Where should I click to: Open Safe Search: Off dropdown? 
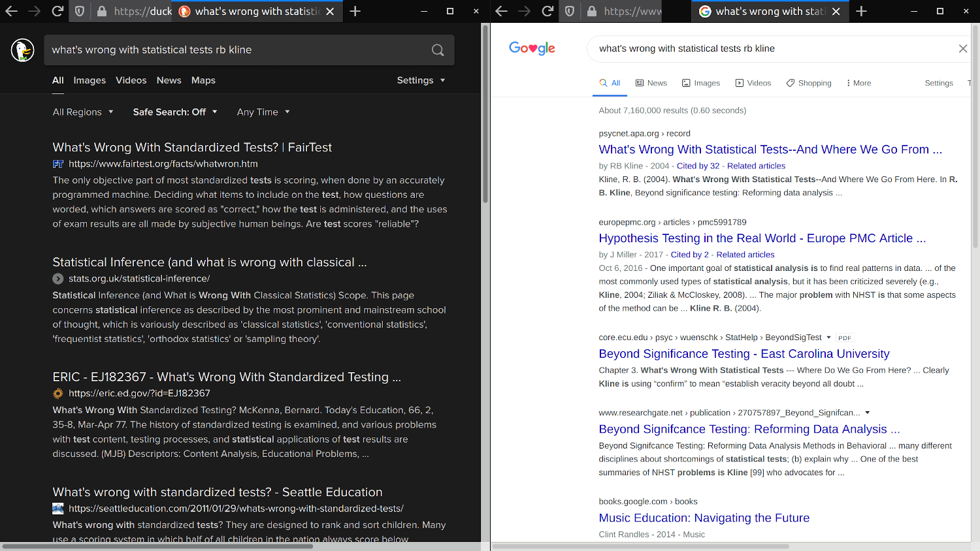tap(175, 112)
